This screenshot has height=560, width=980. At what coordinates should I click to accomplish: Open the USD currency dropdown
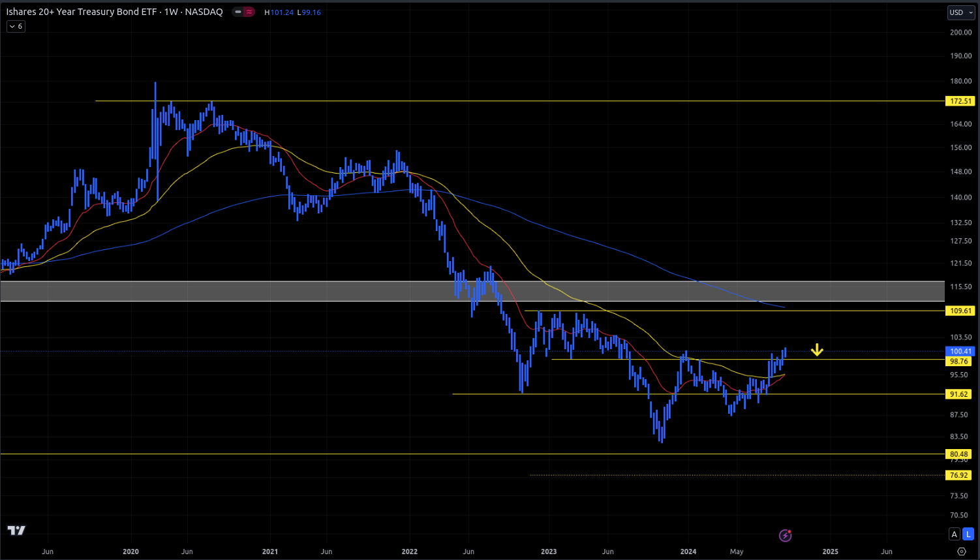[x=960, y=12]
